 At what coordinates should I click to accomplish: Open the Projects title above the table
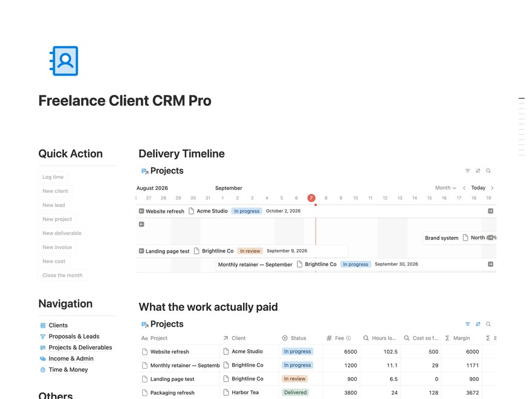[x=167, y=325]
